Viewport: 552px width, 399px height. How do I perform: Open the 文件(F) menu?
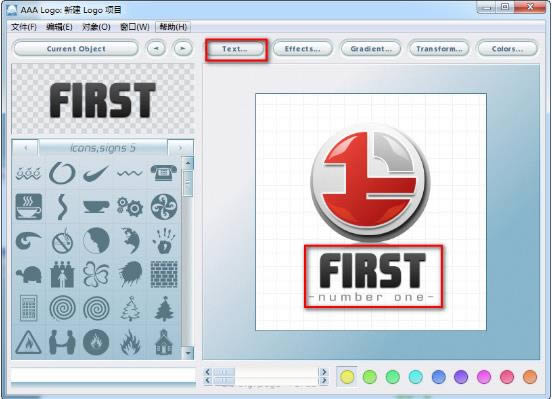(24, 27)
